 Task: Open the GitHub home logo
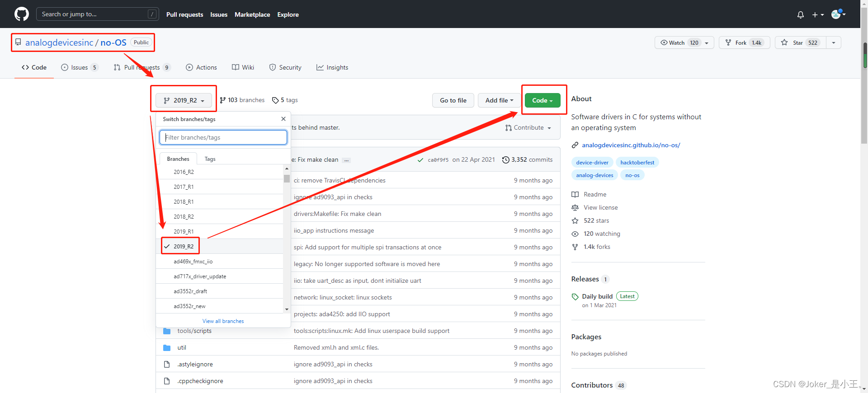21,14
